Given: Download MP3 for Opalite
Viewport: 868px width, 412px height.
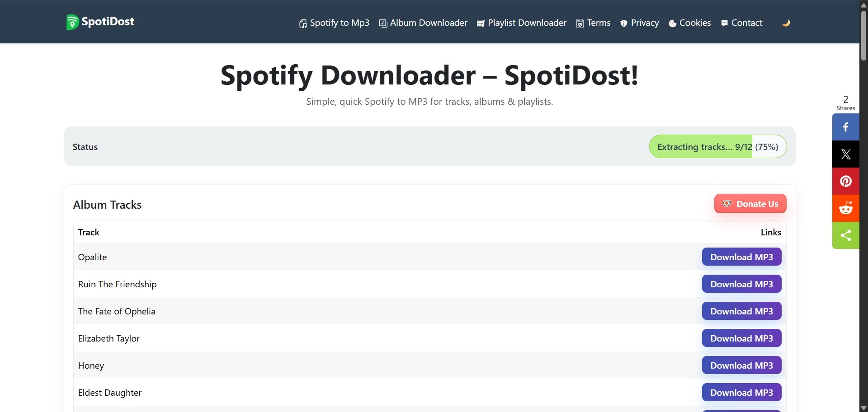Looking at the screenshot, I should click(x=741, y=257).
